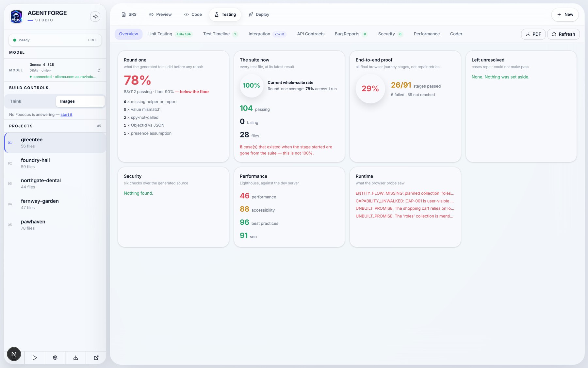Click UNBUILT_PROMISE shopping cart message

click(x=405, y=208)
